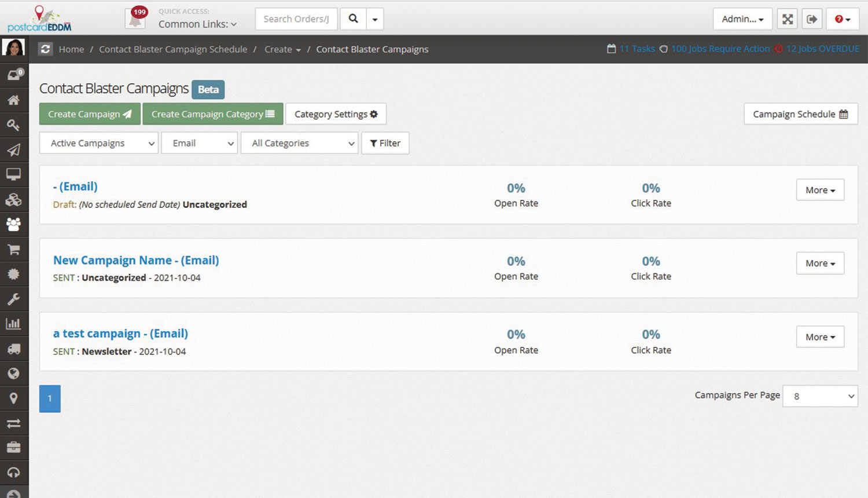Expand the Create breadcrumb menu
Viewport: 868px width, 498px height.
[282, 49]
